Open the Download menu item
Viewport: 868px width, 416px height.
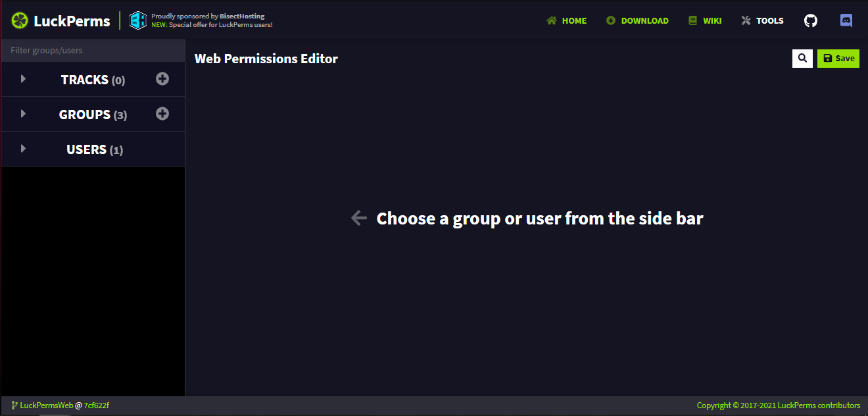tap(637, 20)
